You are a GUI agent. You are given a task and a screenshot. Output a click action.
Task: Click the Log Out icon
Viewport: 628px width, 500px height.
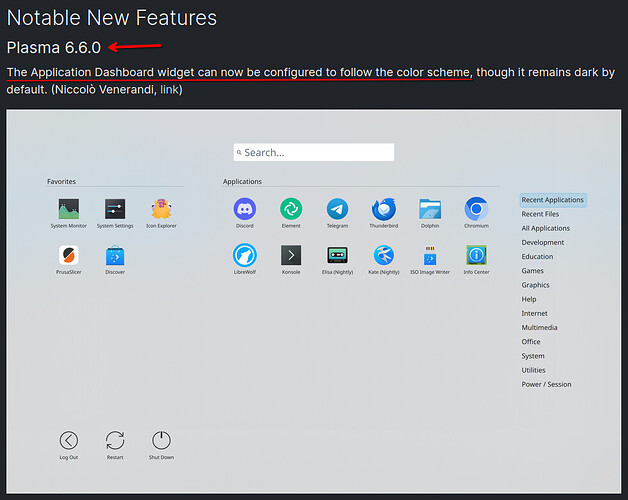pos(68,440)
